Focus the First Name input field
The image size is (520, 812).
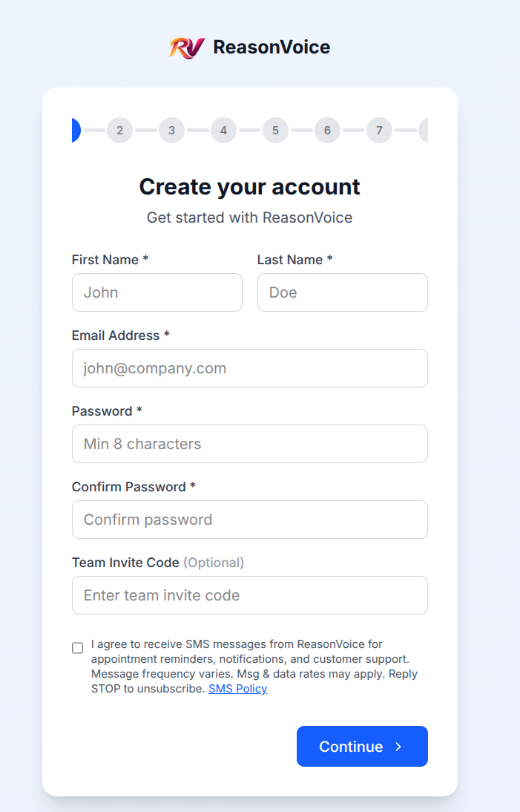[x=157, y=292]
